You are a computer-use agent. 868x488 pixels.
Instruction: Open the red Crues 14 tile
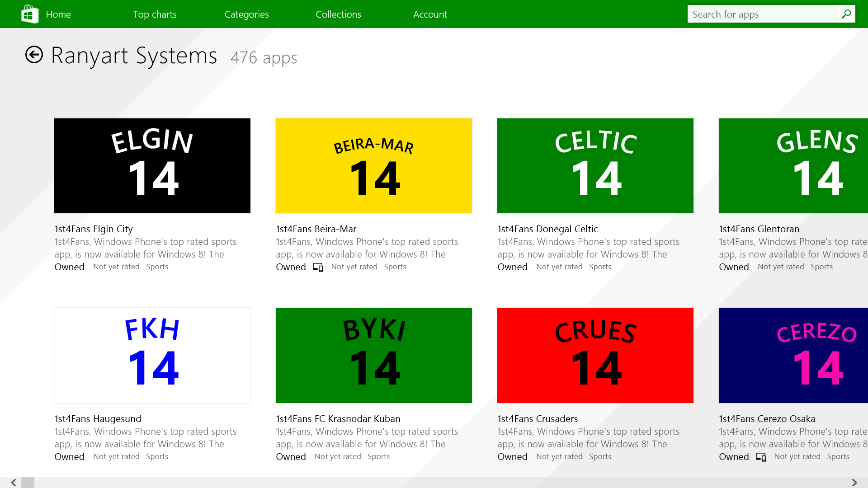click(595, 356)
